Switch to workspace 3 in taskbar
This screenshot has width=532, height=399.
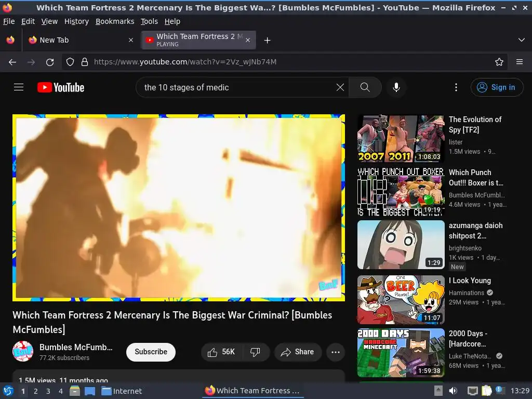click(x=48, y=391)
